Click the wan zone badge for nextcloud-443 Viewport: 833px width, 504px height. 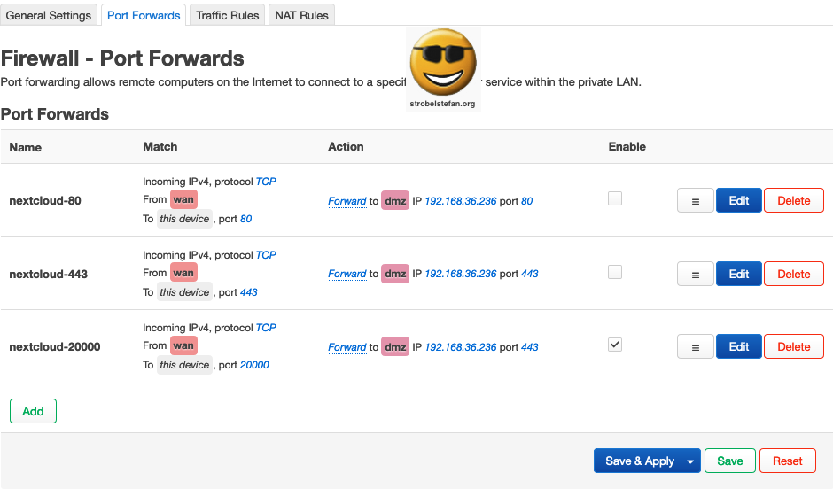[183, 273]
